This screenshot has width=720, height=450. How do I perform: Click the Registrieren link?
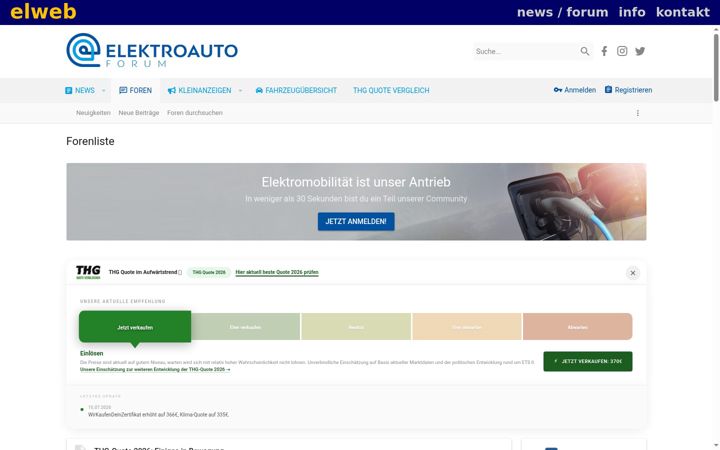coord(628,90)
